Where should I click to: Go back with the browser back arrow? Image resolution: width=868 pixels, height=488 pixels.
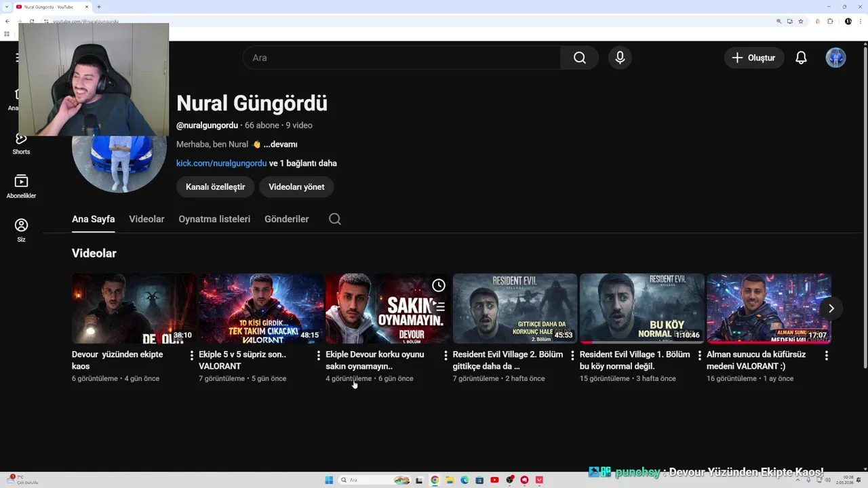[7, 21]
